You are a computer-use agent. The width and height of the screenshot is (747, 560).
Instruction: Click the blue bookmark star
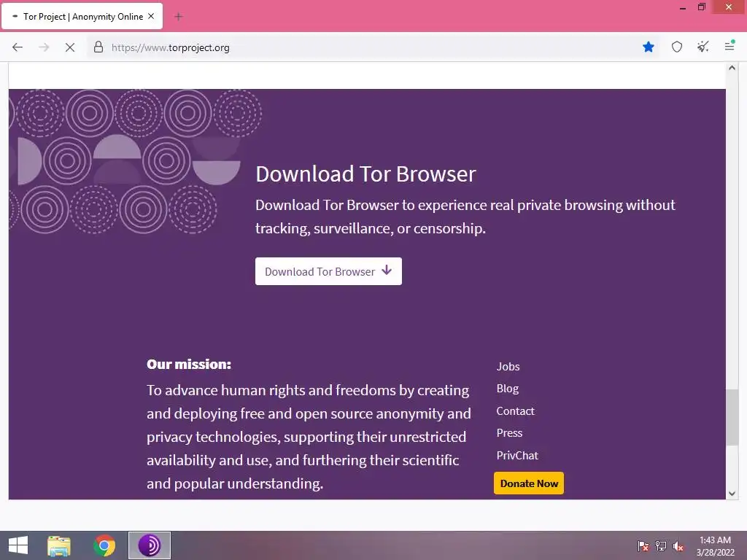click(x=649, y=47)
